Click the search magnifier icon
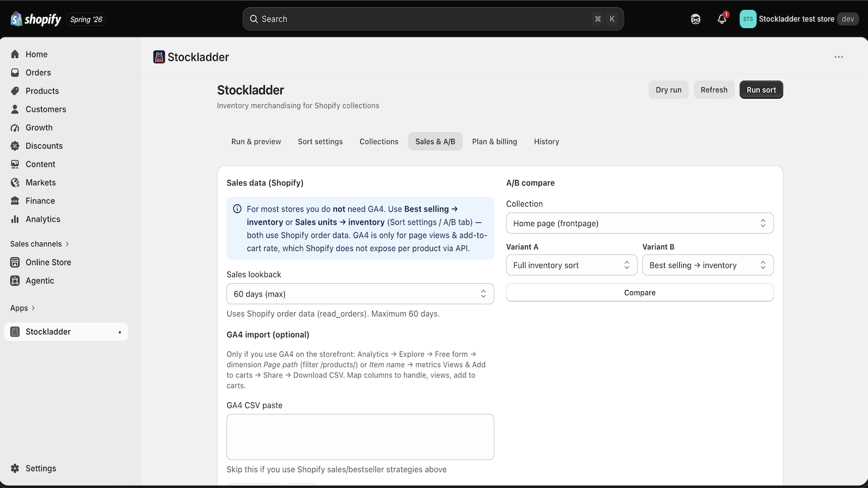 point(254,19)
